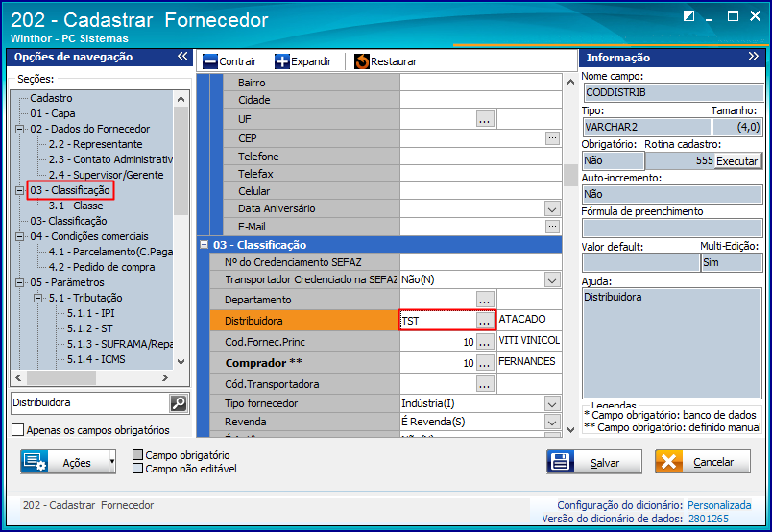Click the field grid vertical scrollbar thumb
This screenshot has width=772, height=532.
pyautogui.click(x=570, y=176)
